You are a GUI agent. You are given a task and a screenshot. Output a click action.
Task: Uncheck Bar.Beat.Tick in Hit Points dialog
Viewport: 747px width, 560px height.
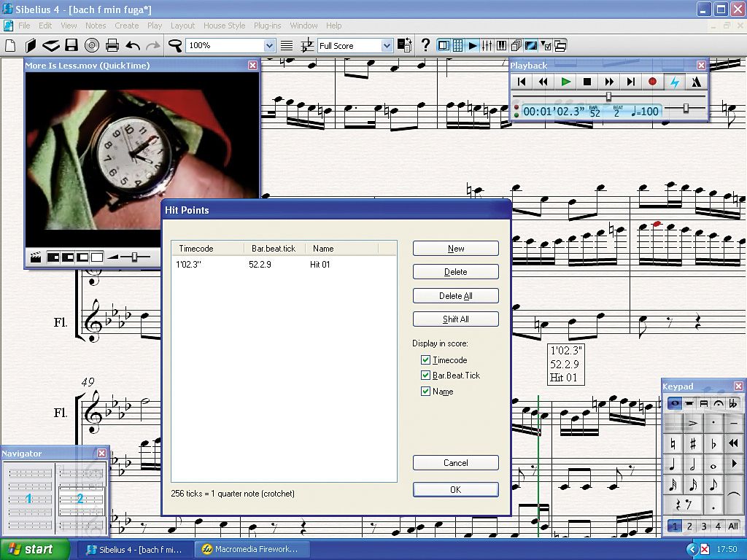(x=425, y=376)
